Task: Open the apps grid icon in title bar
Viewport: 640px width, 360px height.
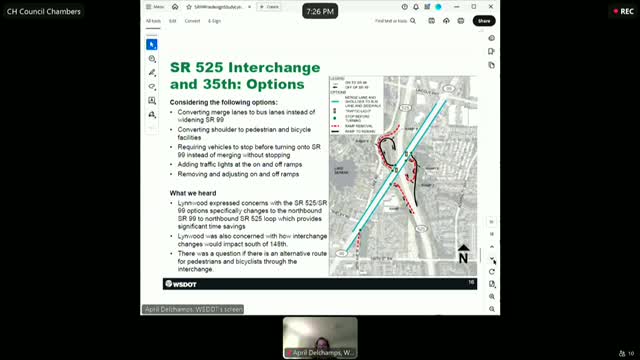Action: 427,7
